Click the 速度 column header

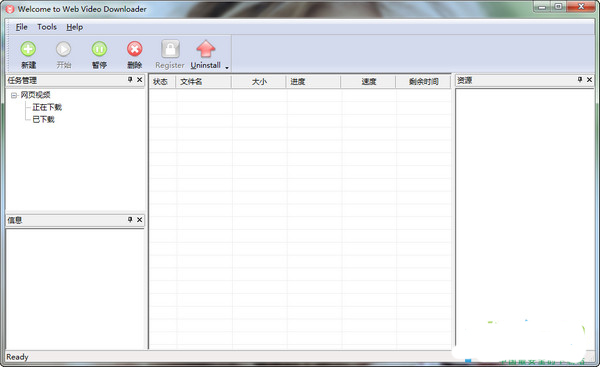point(368,82)
